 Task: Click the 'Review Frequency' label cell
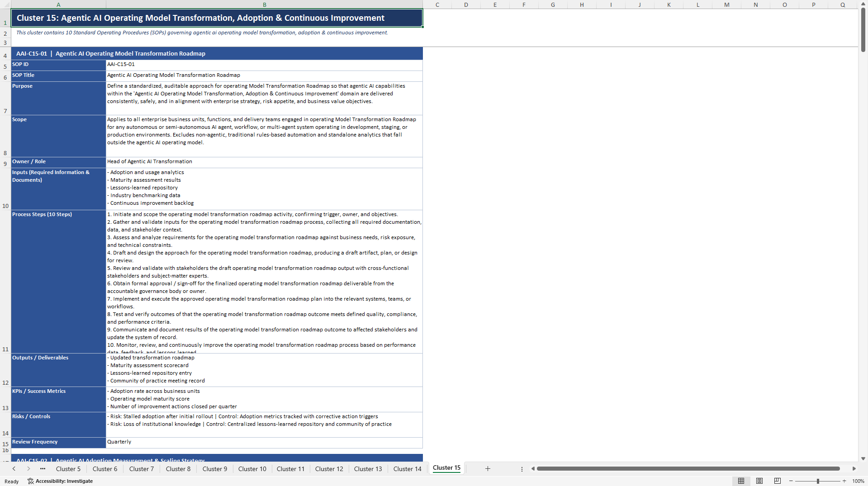pos(58,443)
